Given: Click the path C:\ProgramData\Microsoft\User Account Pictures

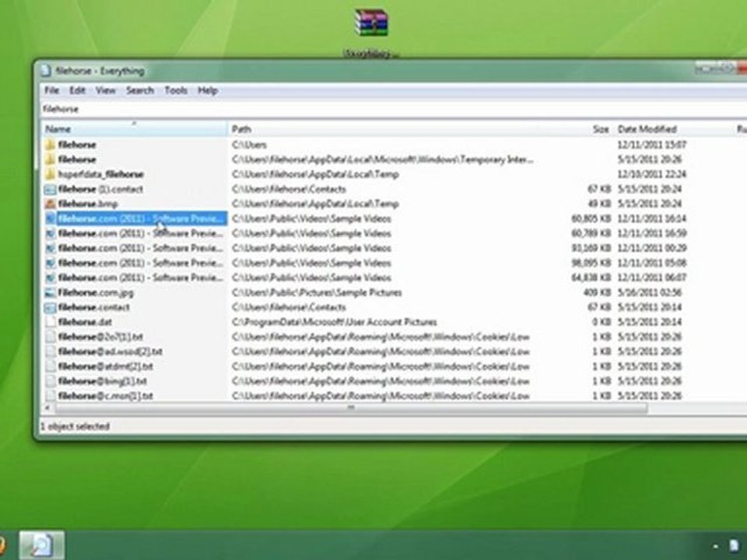Looking at the screenshot, I should tap(334, 322).
